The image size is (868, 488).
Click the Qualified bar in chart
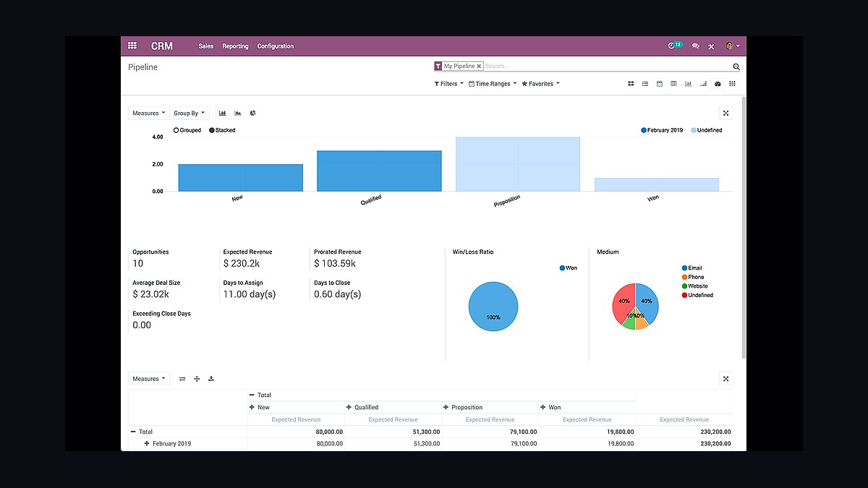379,171
